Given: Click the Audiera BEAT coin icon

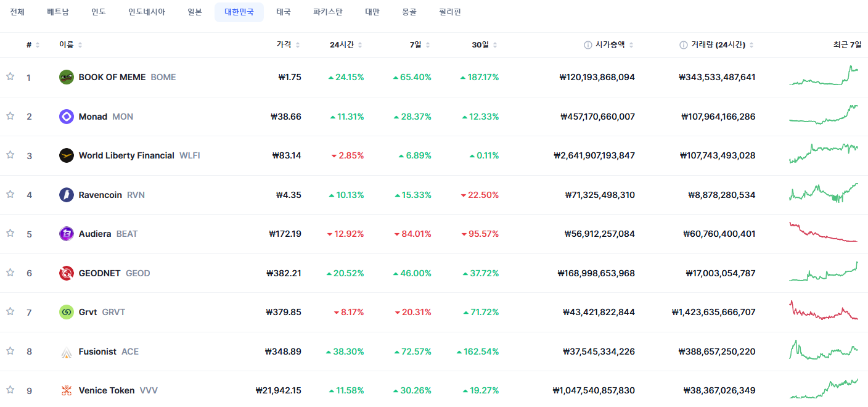Looking at the screenshot, I should pos(67,234).
